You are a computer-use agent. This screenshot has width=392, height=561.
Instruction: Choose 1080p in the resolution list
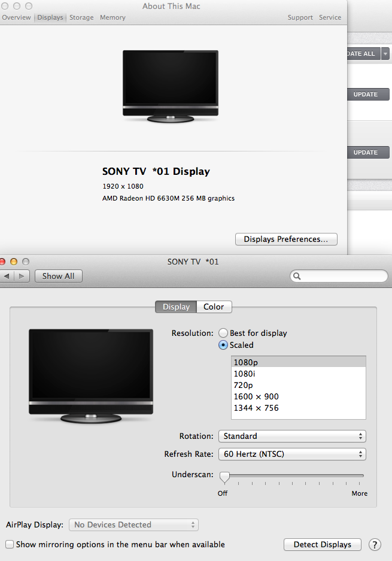point(299,362)
